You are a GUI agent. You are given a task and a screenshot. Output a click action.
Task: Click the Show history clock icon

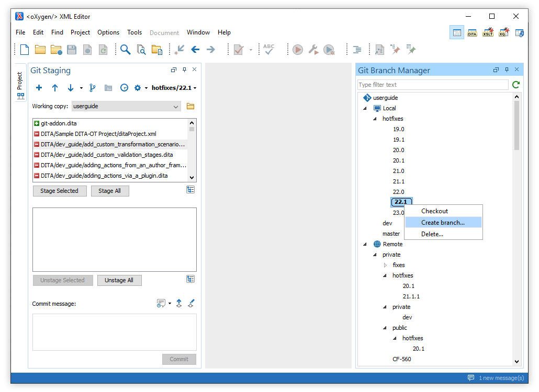(124, 88)
